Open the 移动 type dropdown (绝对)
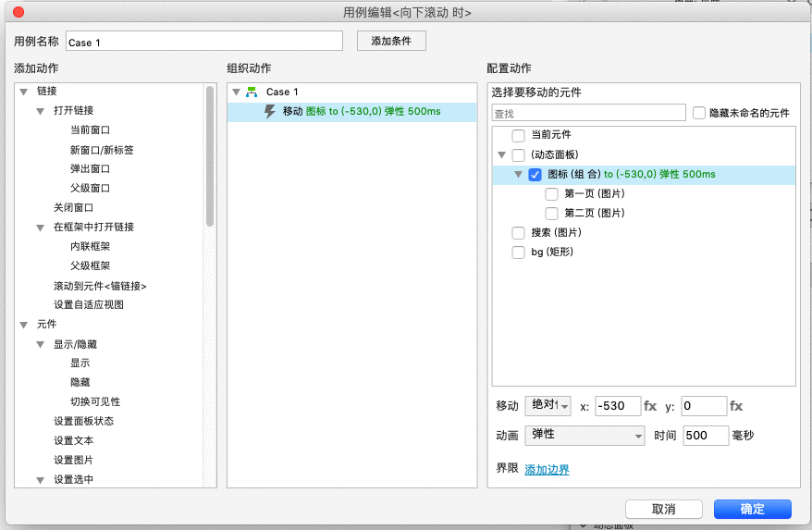 click(547, 406)
